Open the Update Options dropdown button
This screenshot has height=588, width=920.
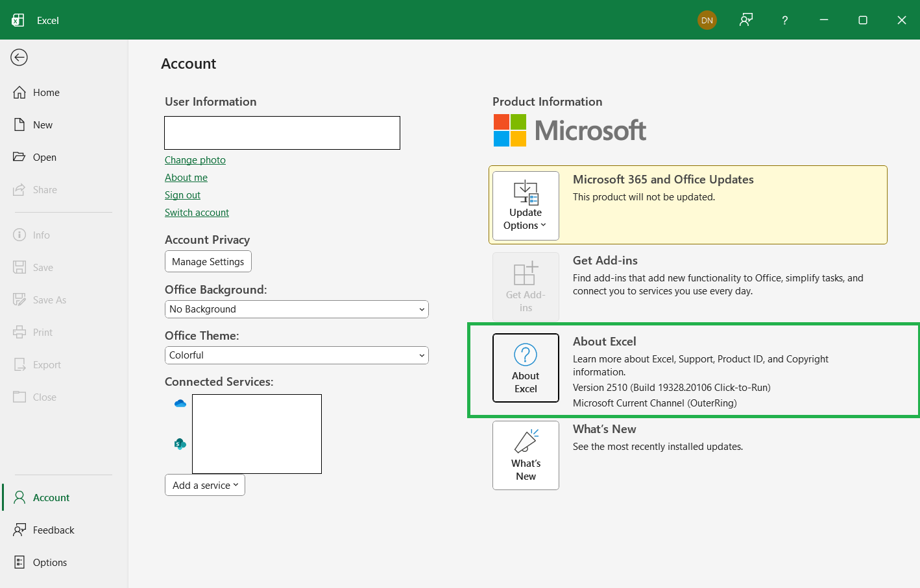click(x=526, y=206)
